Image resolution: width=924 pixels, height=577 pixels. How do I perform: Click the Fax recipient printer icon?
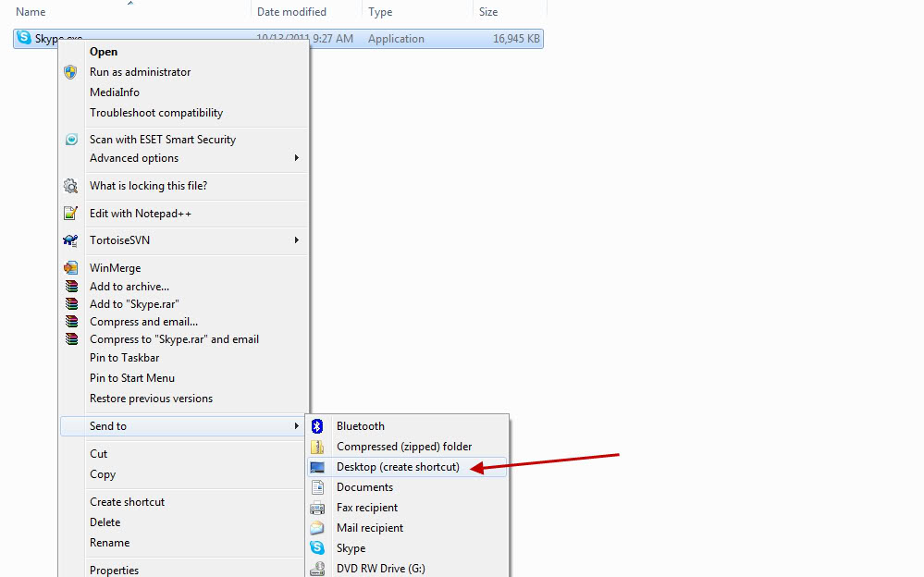click(317, 508)
